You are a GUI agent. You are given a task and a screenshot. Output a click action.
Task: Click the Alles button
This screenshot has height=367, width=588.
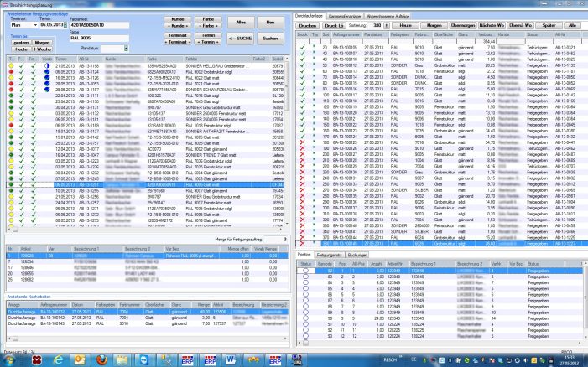pos(241,23)
